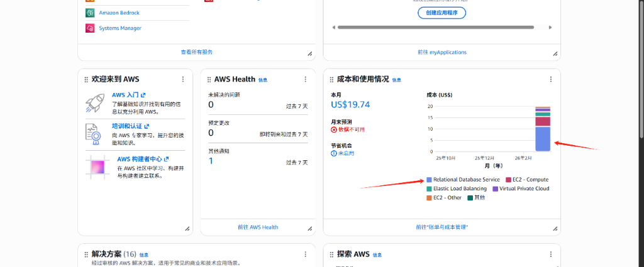Viewport: 644px width, 267px height.
Task: Open Systems Manager link
Action: point(120,28)
